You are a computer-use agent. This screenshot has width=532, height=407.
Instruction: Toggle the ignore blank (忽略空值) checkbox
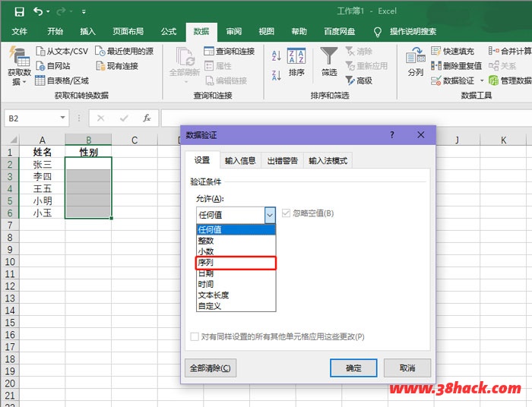(x=287, y=213)
